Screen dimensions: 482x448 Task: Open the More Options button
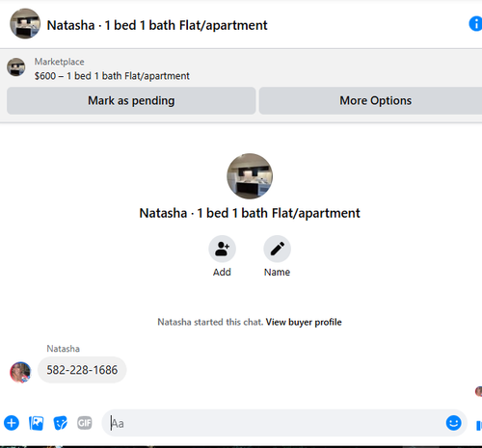click(x=371, y=100)
